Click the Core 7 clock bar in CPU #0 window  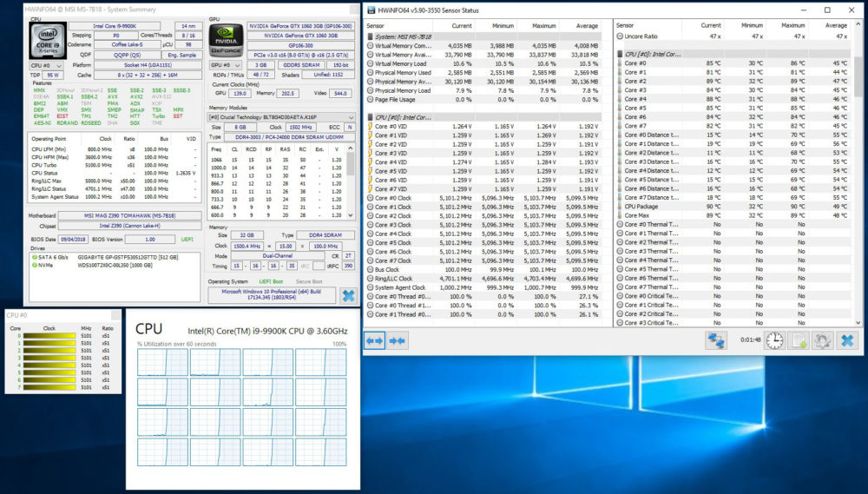(49, 387)
